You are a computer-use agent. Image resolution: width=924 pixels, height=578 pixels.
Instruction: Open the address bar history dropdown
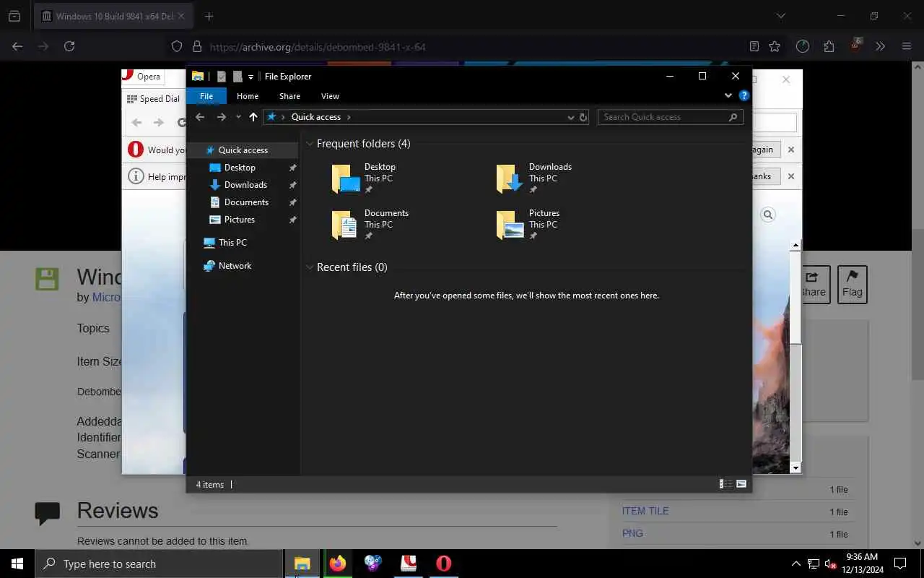tap(571, 117)
